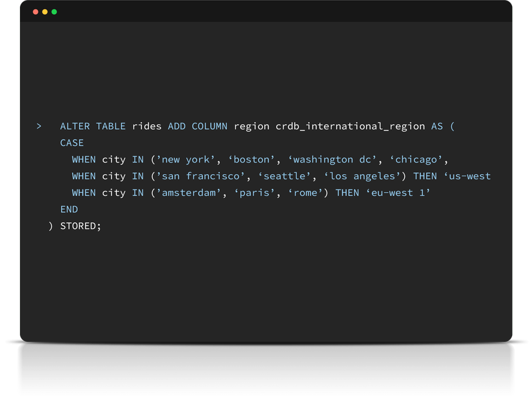This screenshot has width=532, height=408.
Task: Select the 'eu-west 1' value
Action: coord(398,193)
